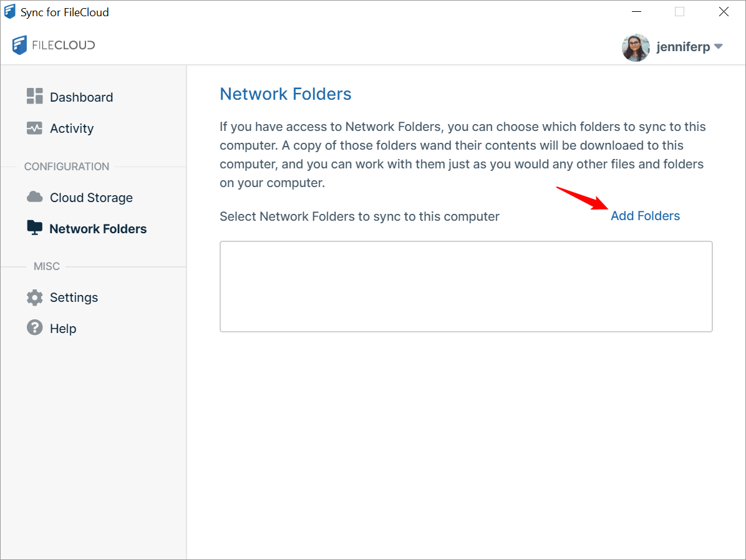Click the Add Folders link

645,216
